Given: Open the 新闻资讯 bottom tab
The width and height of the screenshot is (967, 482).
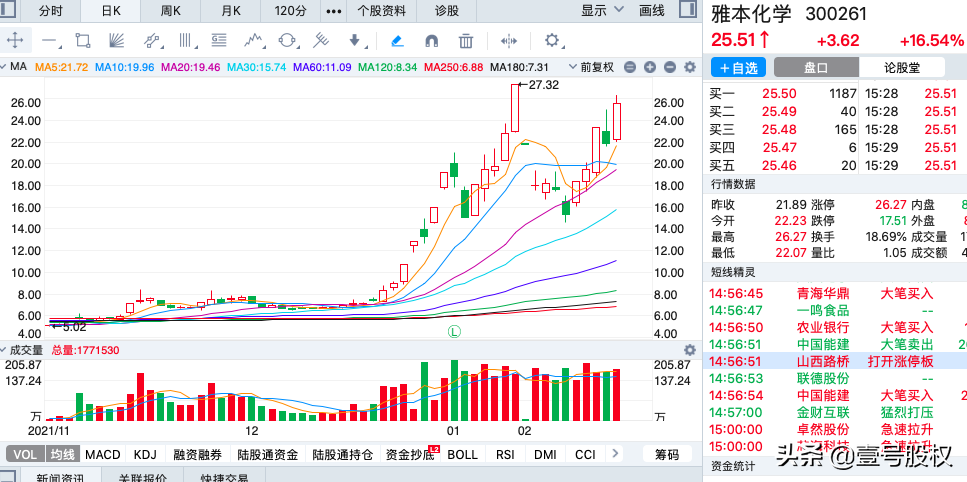Looking at the screenshot, I should point(60,476).
